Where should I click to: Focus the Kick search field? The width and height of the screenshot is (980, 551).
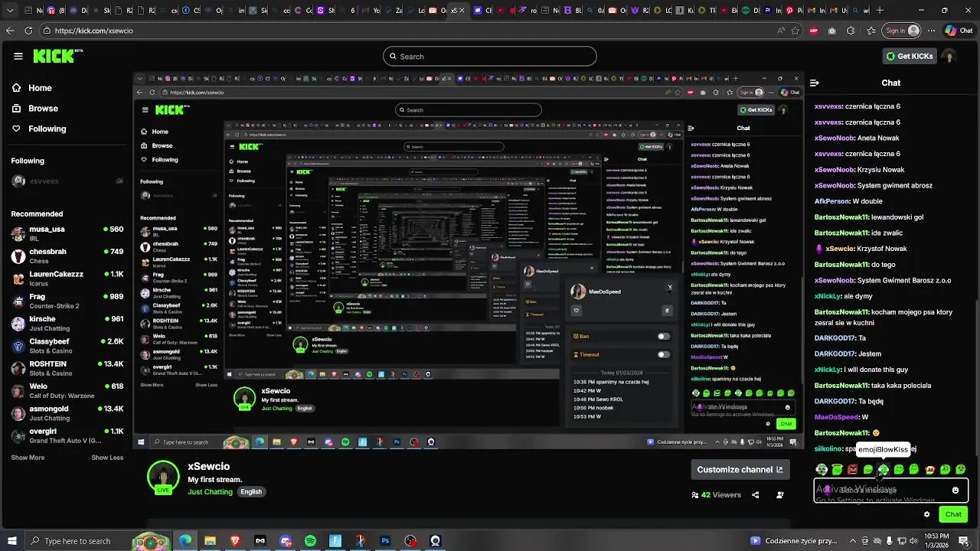[490, 57]
